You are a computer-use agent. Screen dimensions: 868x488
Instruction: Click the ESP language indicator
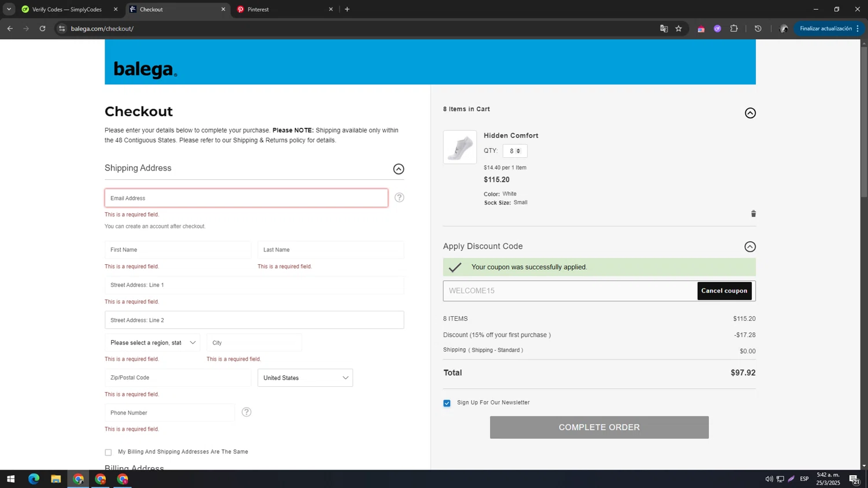click(x=804, y=479)
